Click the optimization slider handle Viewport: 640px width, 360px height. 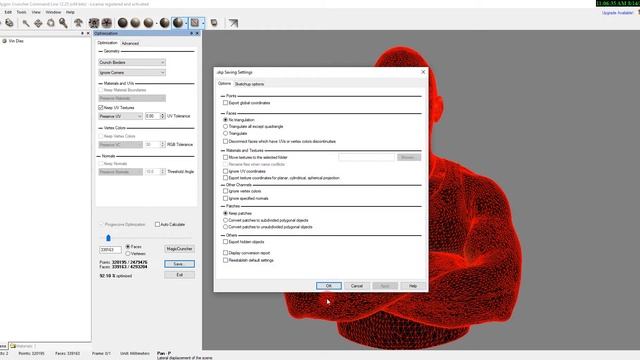tap(108, 238)
